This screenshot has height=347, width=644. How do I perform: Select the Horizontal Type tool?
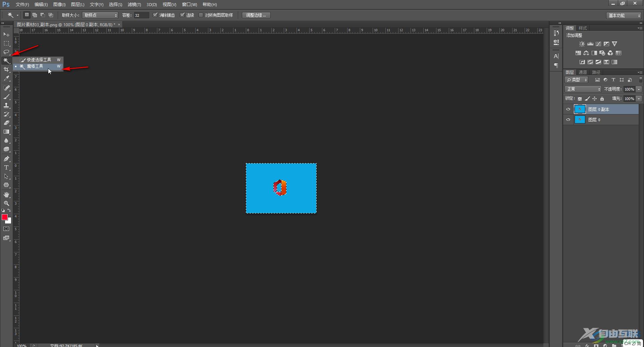coord(6,167)
